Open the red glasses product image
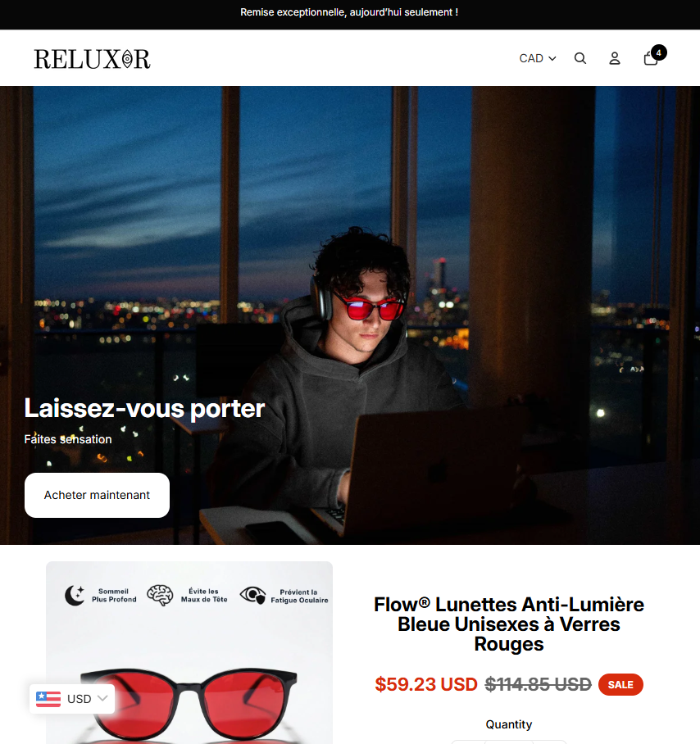 pos(189,653)
